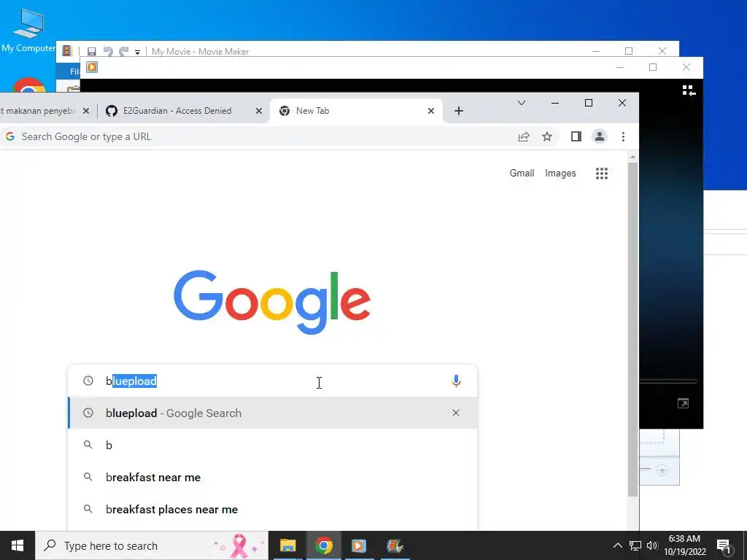
Task: Share this page via share icon
Action: pyautogui.click(x=524, y=136)
